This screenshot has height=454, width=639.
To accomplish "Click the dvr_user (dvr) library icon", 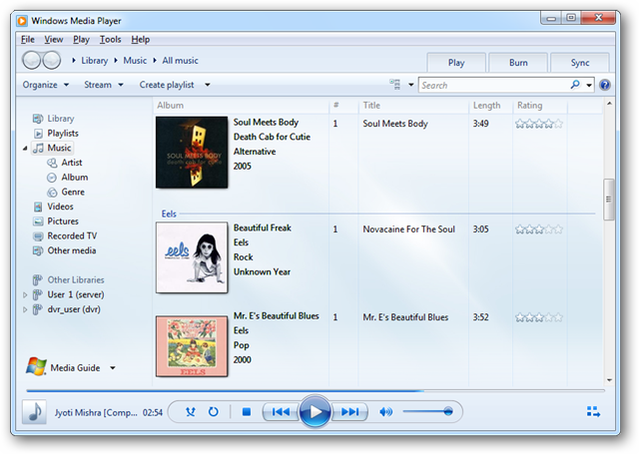I will (37, 309).
